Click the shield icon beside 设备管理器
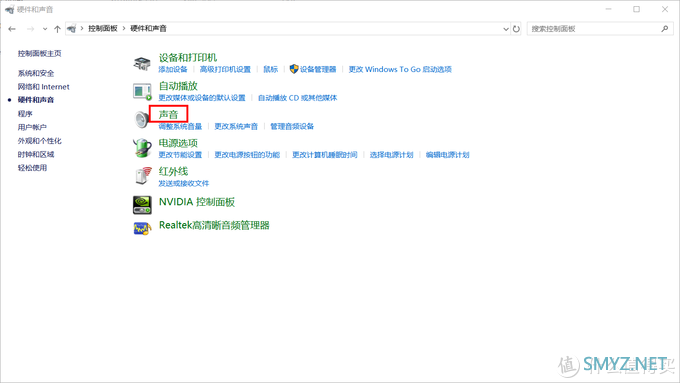Image resolution: width=680 pixels, height=383 pixels. coord(294,69)
